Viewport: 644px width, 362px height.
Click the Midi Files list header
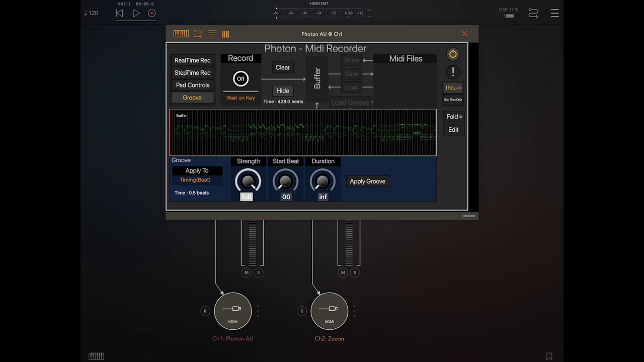coord(406,59)
